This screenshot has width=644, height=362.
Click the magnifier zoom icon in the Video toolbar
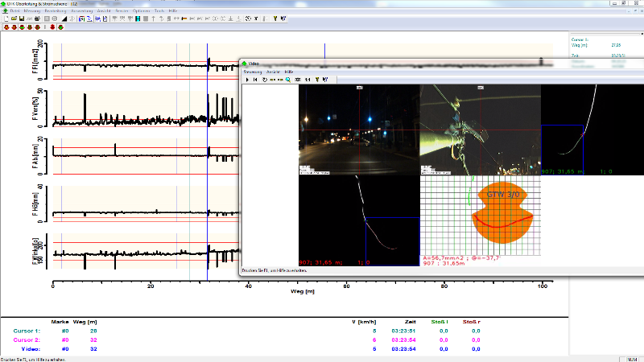click(287, 80)
